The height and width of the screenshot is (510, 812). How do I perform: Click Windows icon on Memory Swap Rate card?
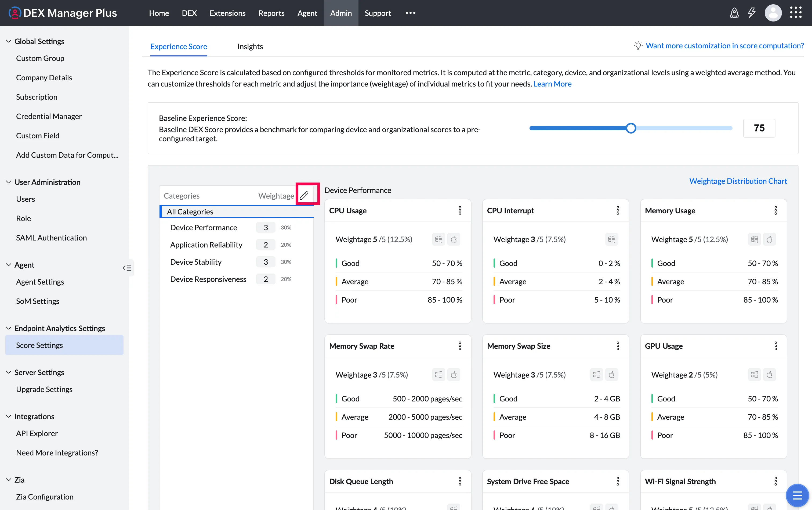pyautogui.click(x=438, y=374)
